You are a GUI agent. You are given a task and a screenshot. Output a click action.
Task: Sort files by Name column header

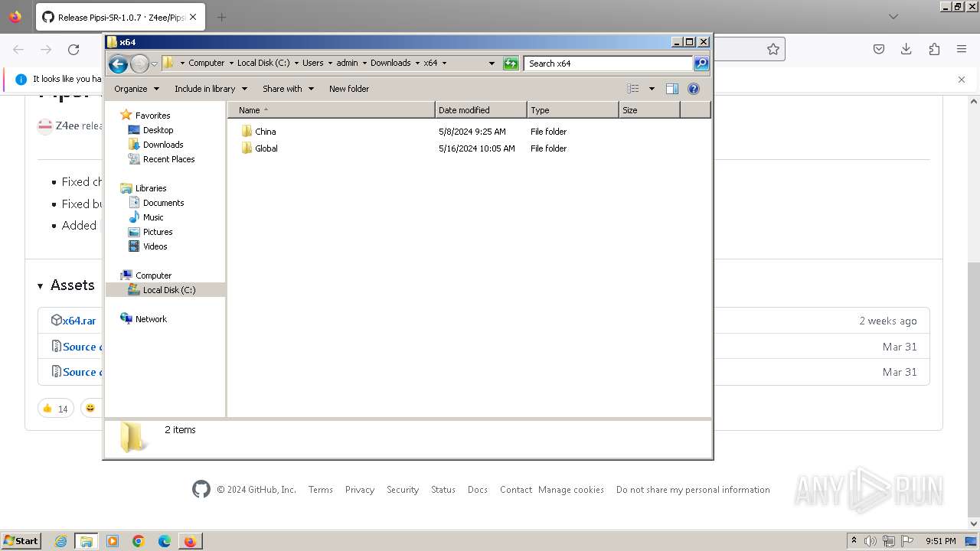(x=332, y=110)
